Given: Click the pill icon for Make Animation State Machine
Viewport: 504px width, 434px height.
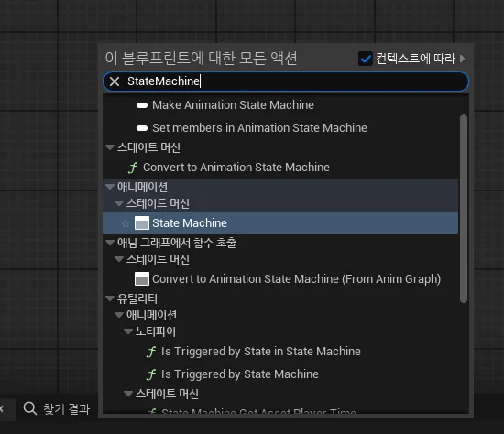Looking at the screenshot, I should tap(142, 105).
